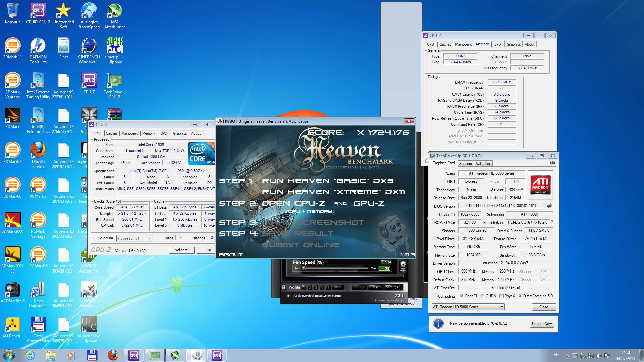Open Intel Extreme Tuning Utility icon
Screen dimensions: 644x362
[38, 86]
